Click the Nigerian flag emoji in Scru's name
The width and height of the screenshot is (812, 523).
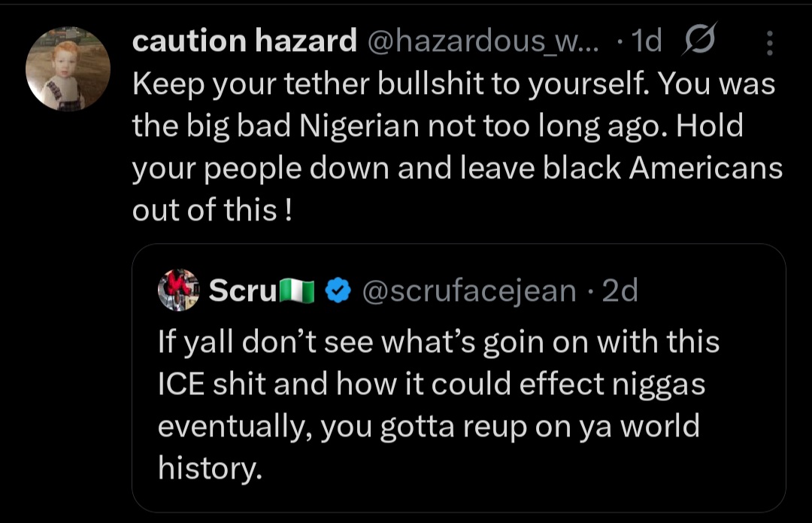click(x=297, y=290)
